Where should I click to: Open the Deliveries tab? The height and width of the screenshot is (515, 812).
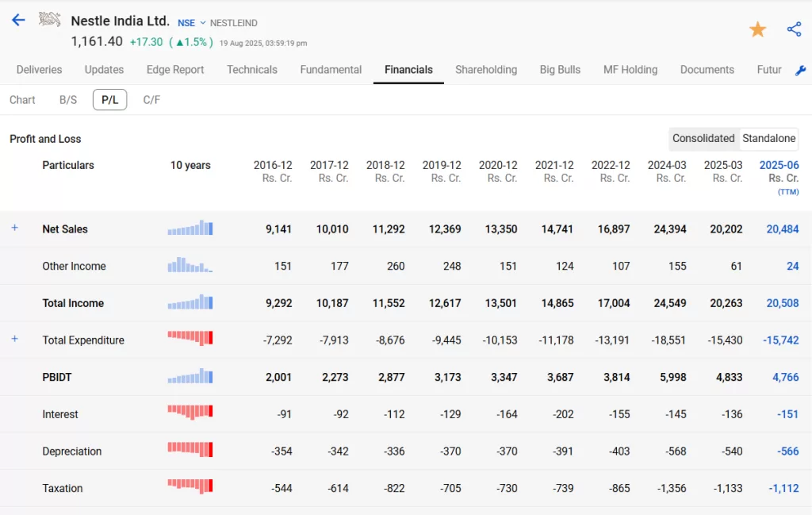point(40,69)
